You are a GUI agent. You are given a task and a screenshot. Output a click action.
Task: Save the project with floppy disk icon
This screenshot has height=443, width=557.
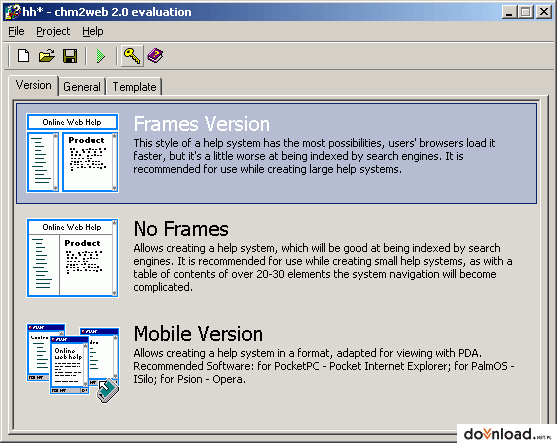(x=70, y=56)
